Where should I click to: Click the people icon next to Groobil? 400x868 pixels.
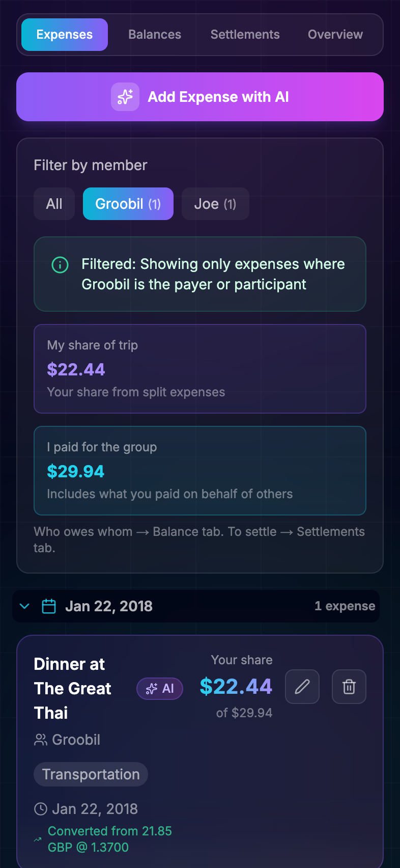40,740
